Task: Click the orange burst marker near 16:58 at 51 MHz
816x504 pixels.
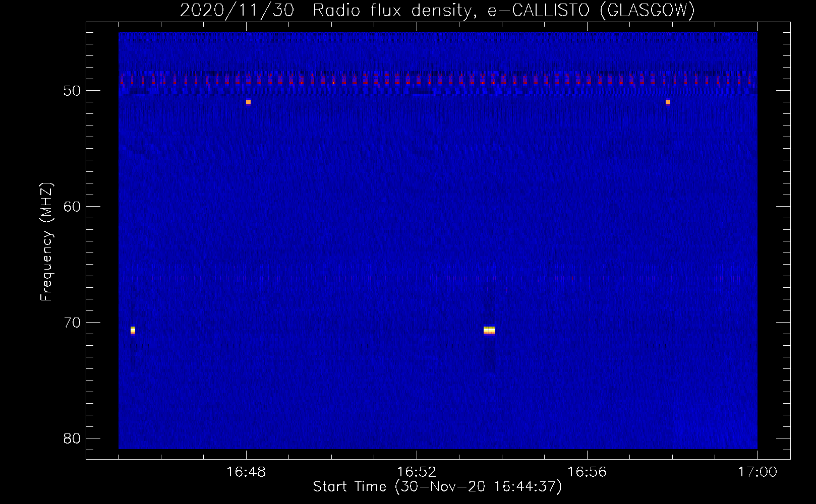Action: [668, 102]
